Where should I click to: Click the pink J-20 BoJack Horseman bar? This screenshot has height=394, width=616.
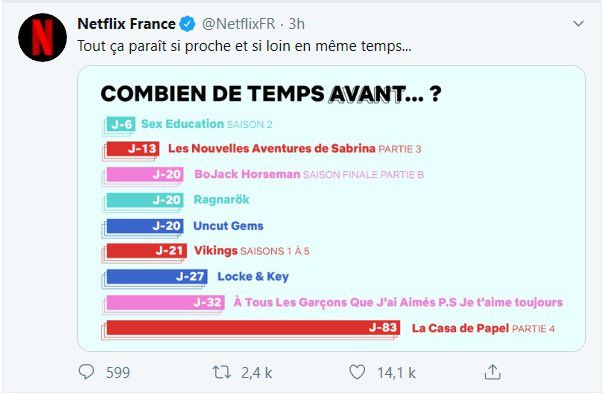pos(145,174)
